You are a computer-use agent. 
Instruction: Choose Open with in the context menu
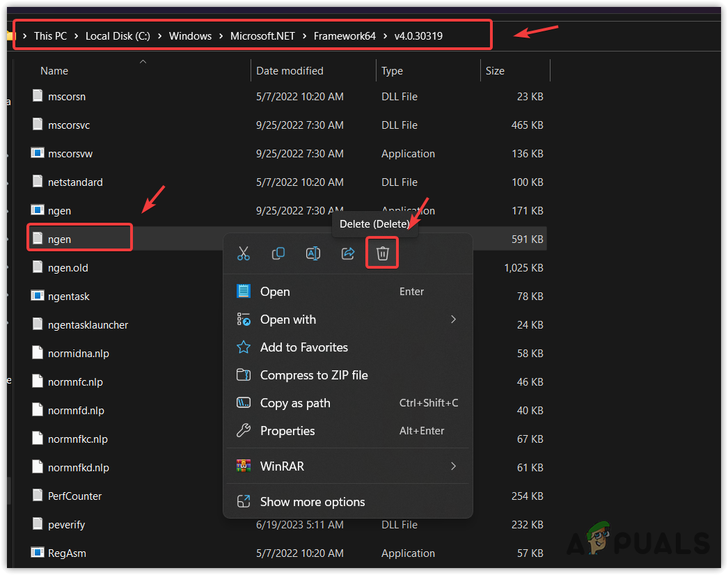347,320
